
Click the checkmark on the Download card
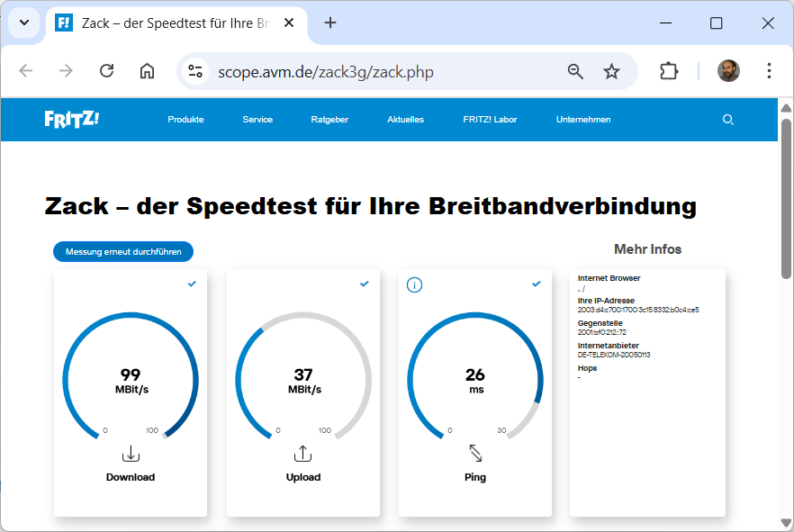click(x=192, y=284)
